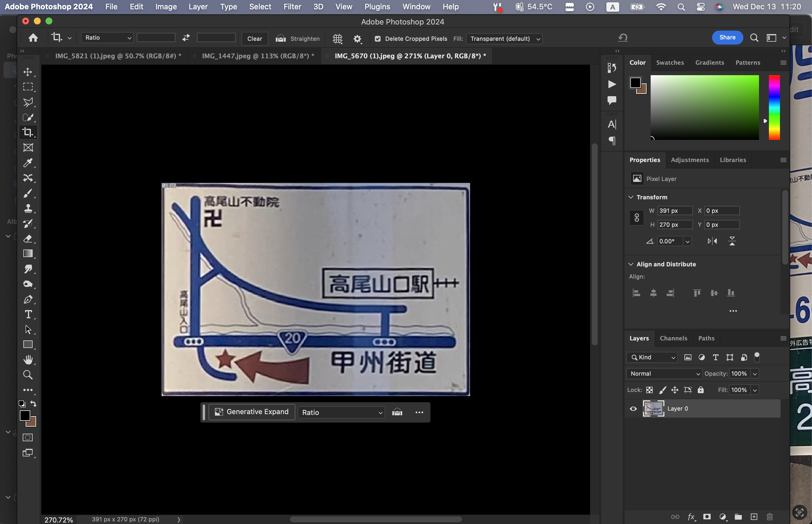Uncheck Delete Cropped Pixels checkbox
The height and width of the screenshot is (524, 812).
click(x=377, y=39)
